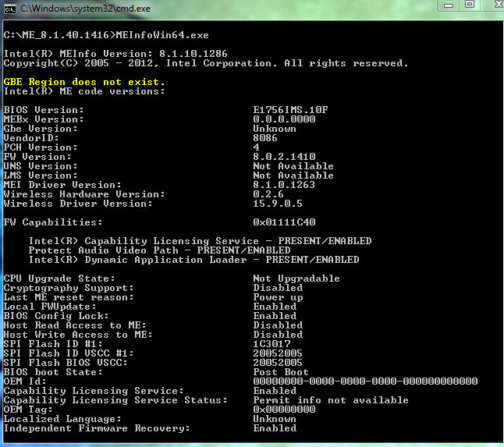Click Capability Licensing Service Enabled value

[275, 391]
